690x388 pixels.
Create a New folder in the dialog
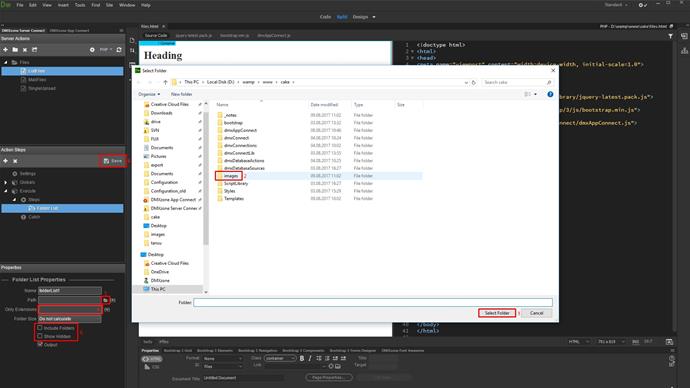tap(181, 94)
